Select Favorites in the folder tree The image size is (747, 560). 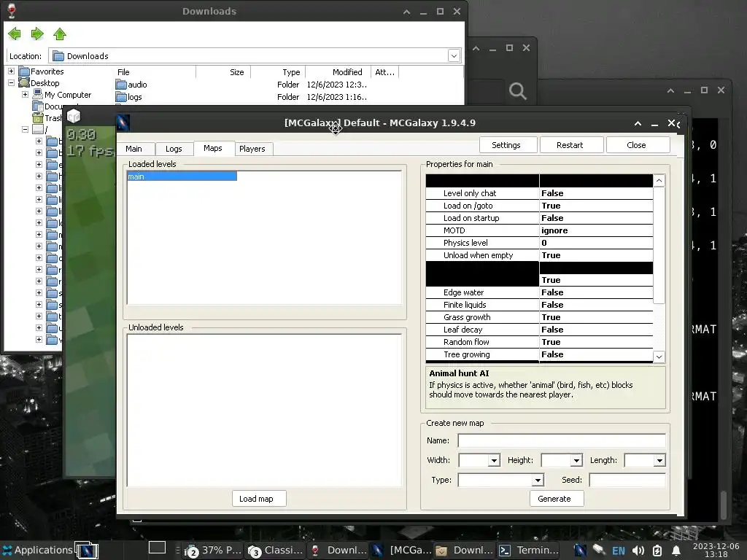(x=47, y=71)
